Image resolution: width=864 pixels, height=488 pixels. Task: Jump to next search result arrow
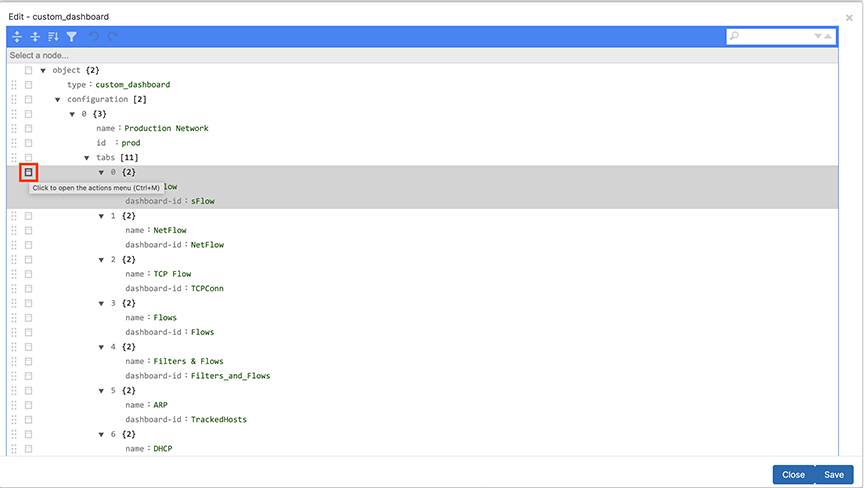(x=818, y=36)
